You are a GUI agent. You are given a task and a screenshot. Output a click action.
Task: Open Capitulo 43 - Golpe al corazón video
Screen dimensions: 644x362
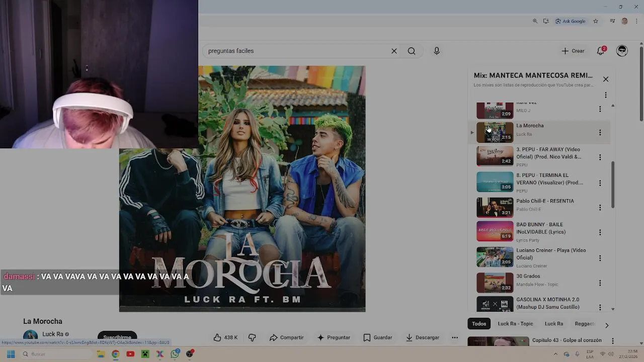[x=567, y=340]
